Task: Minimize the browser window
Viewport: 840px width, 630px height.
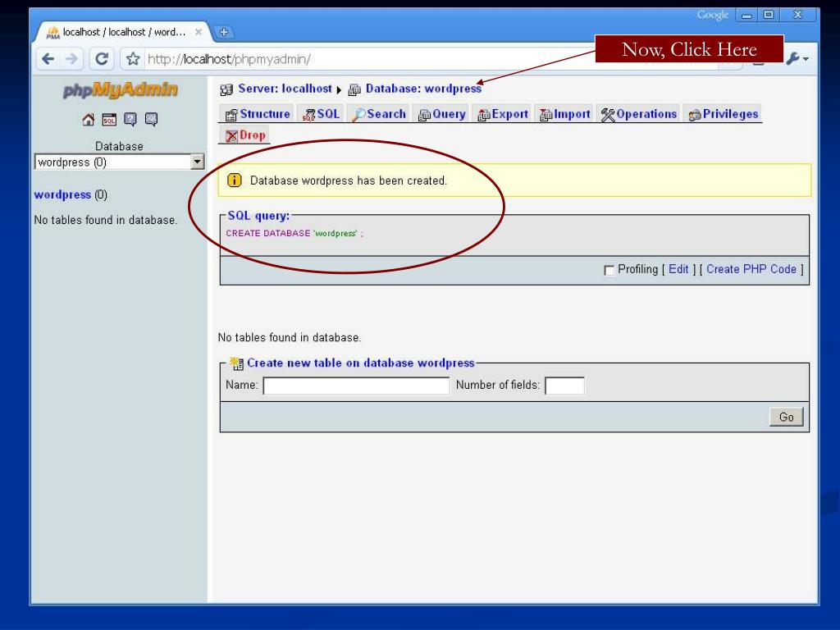Action: 746,15
